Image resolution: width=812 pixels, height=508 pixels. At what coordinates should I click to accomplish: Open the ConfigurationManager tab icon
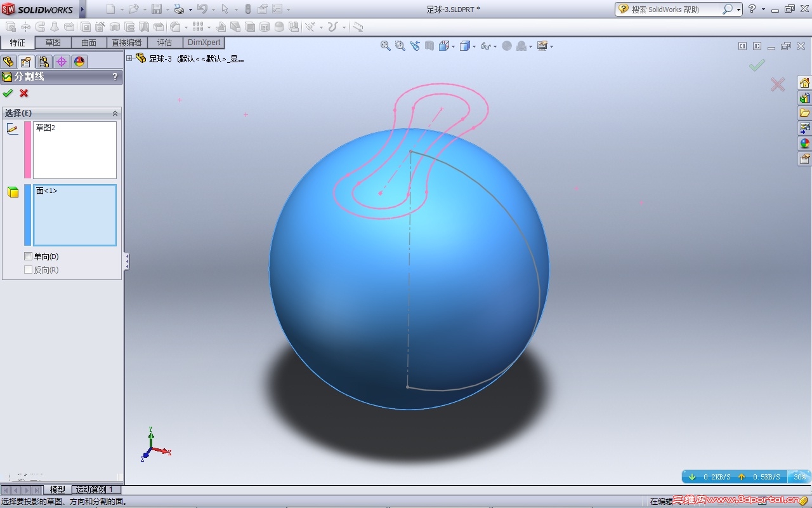44,62
